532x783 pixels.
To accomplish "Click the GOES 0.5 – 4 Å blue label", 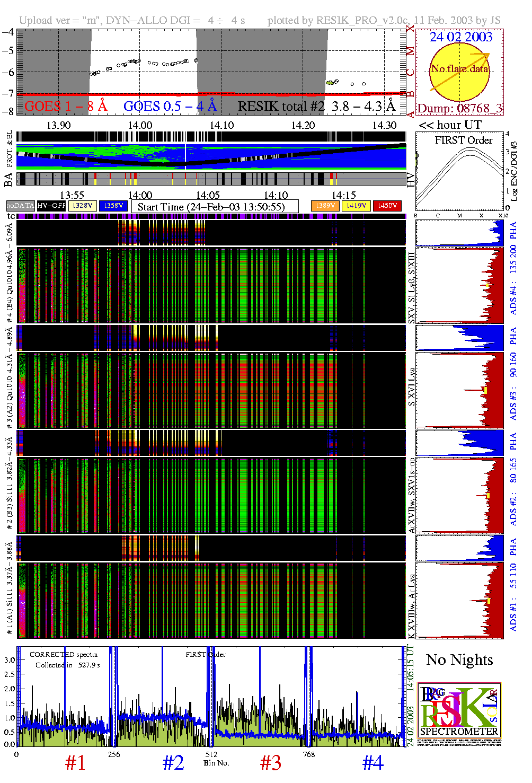I will pyautogui.click(x=170, y=107).
